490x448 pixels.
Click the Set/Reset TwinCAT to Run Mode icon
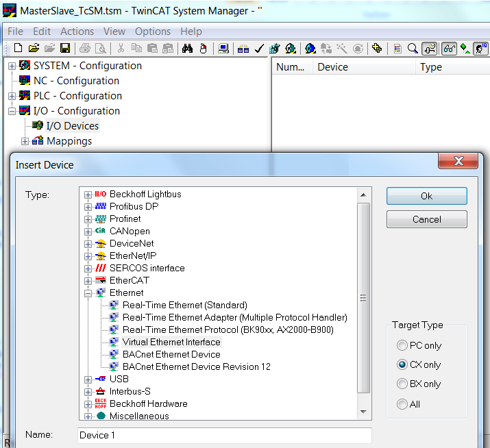[x=291, y=49]
